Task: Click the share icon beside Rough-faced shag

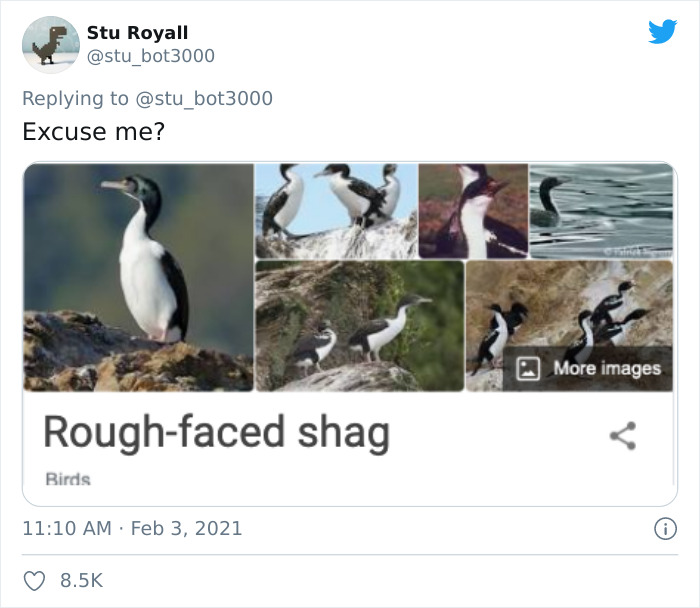Action: [623, 434]
